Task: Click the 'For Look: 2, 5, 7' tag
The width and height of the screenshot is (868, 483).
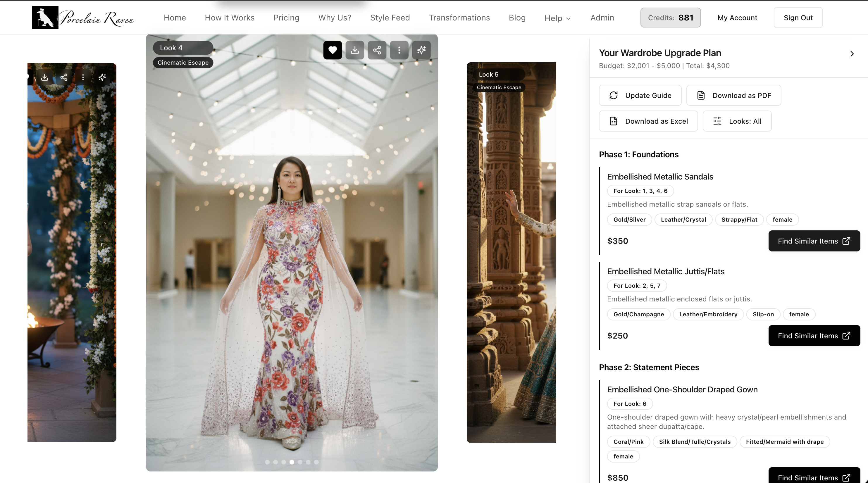Action: [637, 286]
